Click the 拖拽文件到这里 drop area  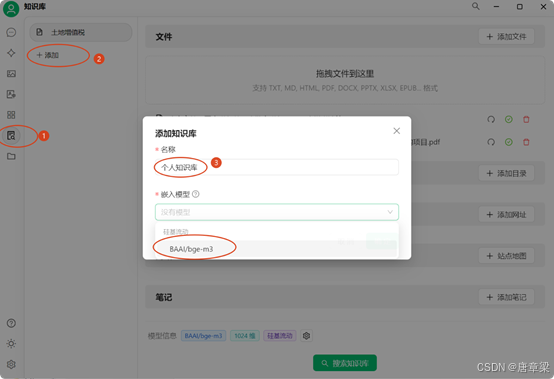click(x=345, y=80)
